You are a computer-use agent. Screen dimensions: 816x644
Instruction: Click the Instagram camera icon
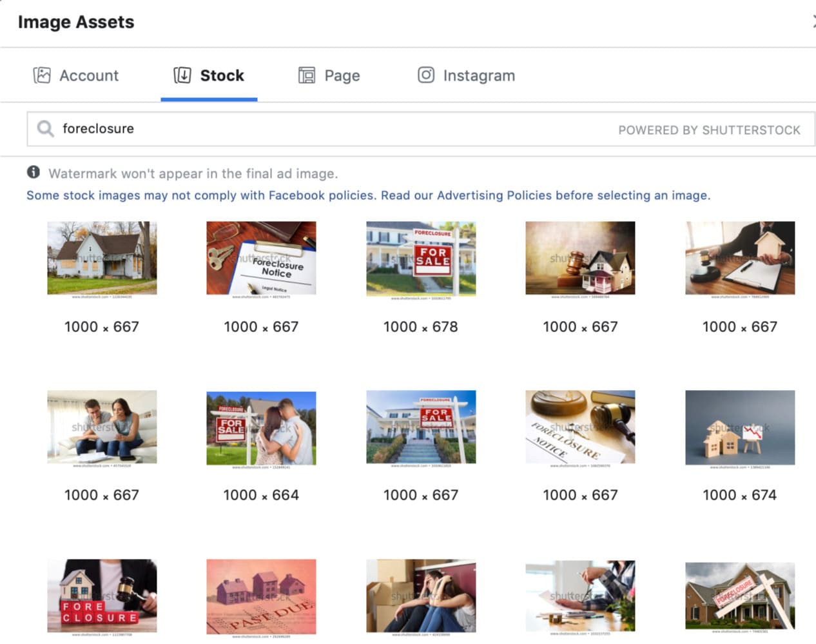pyautogui.click(x=426, y=75)
